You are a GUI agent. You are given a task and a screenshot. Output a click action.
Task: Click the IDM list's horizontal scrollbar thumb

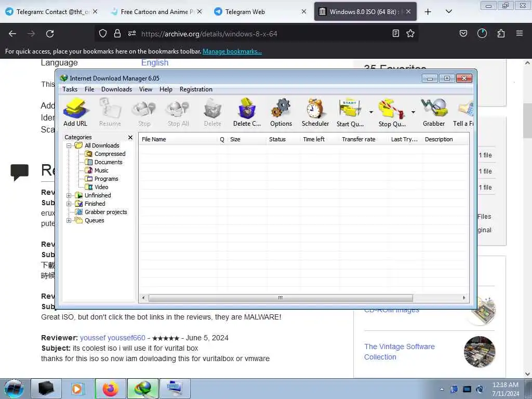(281, 298)
